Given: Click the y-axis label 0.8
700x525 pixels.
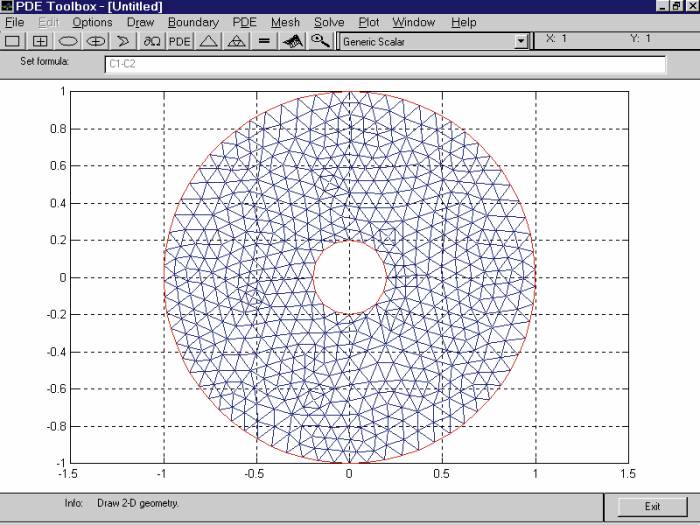Looking at the screenshot, I should pyautogui.click(x=58, y=129).
